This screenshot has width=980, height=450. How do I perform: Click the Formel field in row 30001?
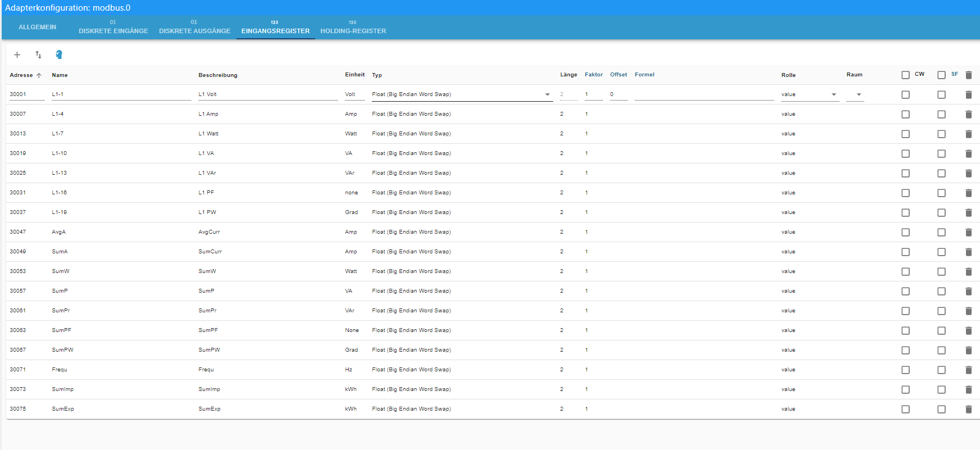[x=704, y=94]
